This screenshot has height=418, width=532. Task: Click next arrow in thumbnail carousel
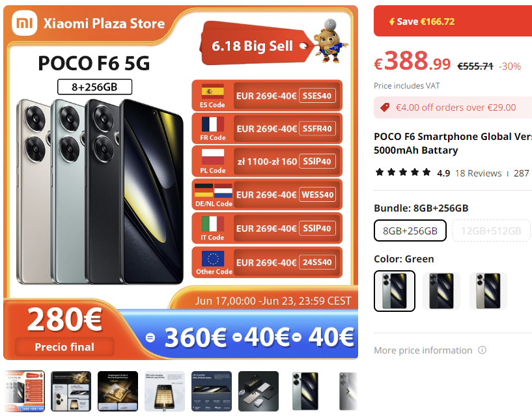click(348, 391)
